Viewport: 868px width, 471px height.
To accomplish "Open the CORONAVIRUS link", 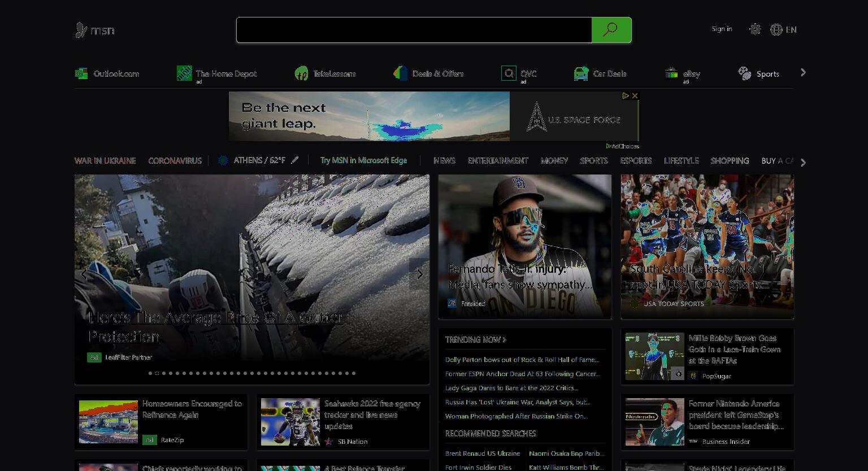I will click(175, 160).
